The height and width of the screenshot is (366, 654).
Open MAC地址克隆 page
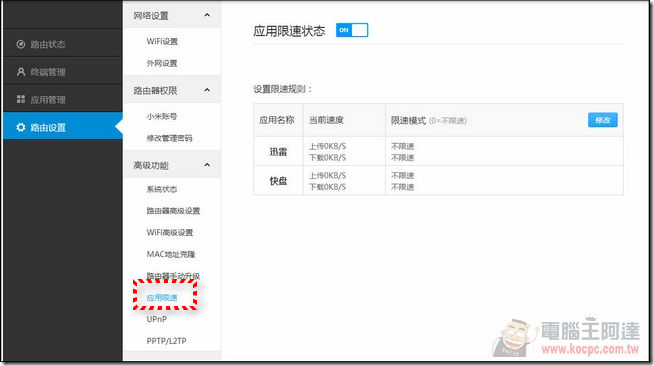171,254
